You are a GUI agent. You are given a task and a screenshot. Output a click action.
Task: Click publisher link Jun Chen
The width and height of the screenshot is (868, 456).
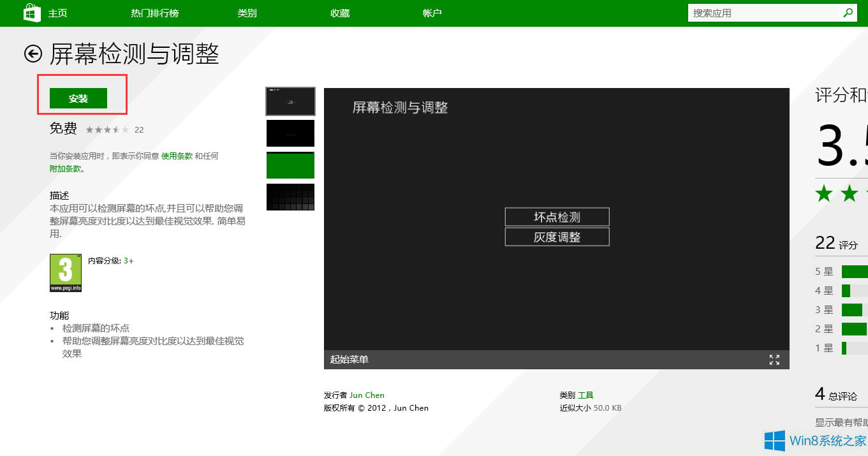tap(367, 395)
